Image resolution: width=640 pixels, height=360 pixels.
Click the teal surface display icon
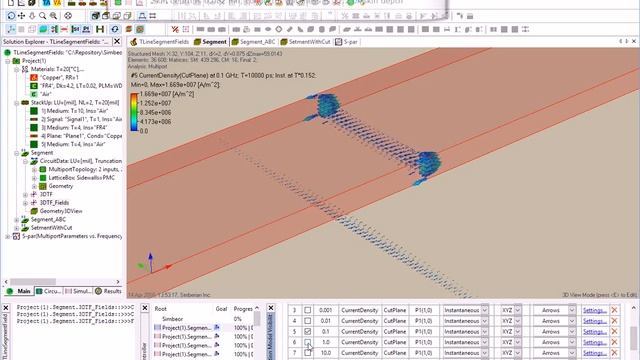[x=43, y=29]
